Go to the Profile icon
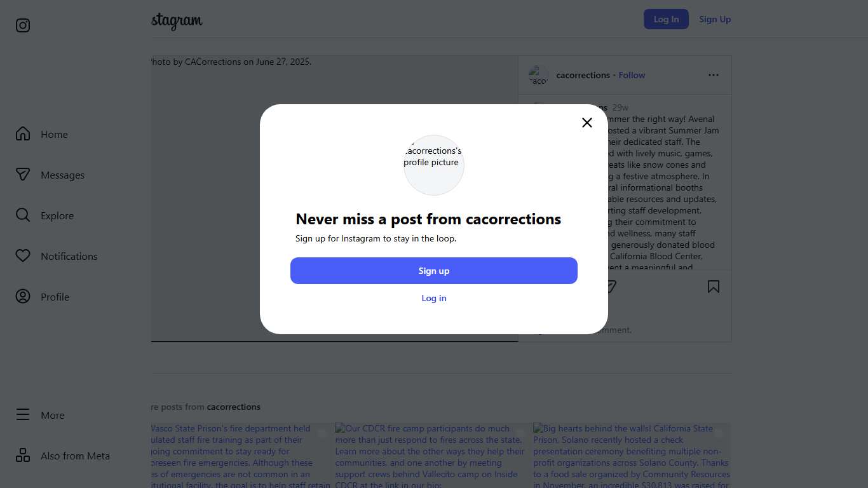Image resolution: width=868 pixels, height=488 pixels. pos(23,297)
